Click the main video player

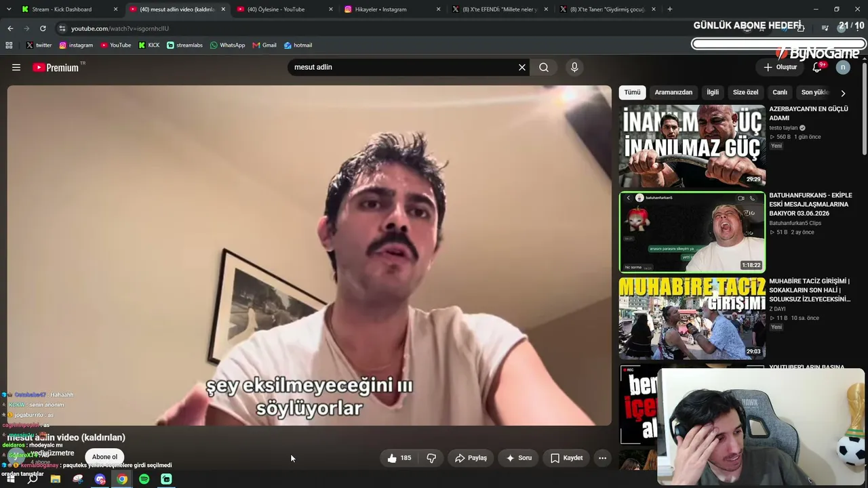coord(309,256)
